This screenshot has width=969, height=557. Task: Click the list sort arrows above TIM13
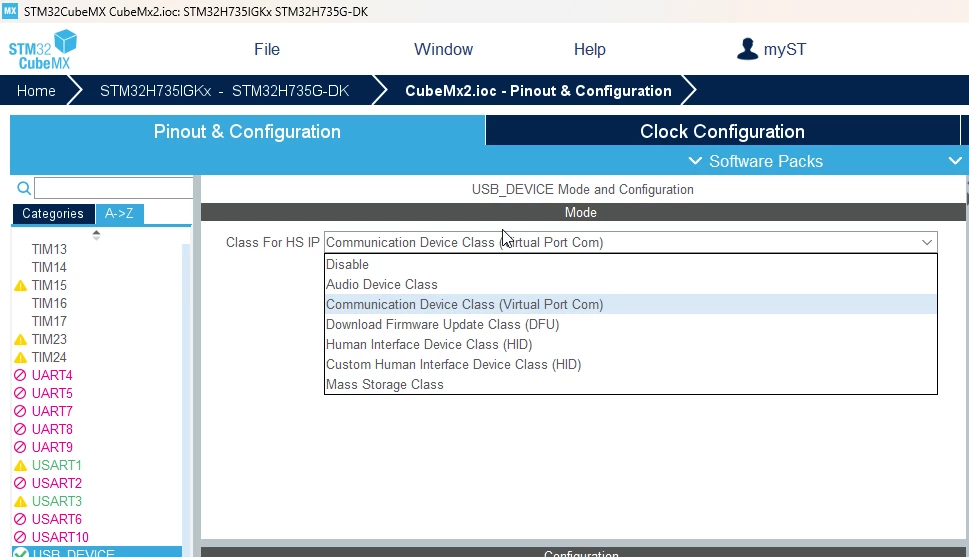coord(96,235)
